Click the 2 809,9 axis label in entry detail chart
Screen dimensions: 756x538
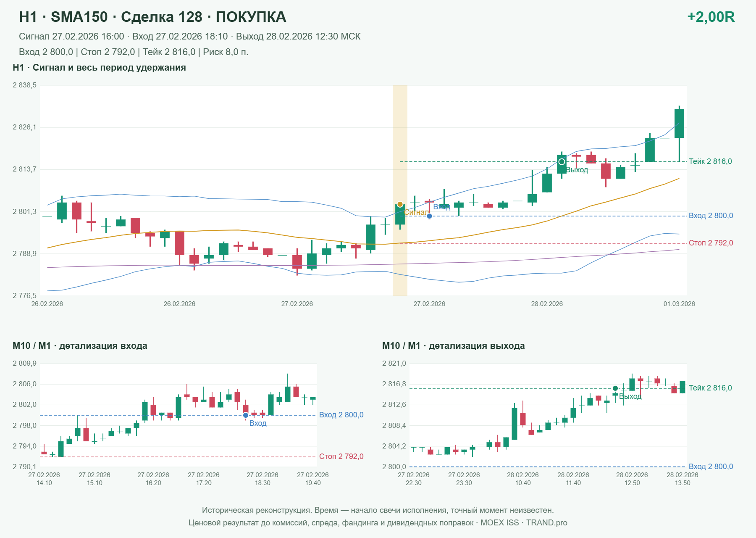(24, 364)
